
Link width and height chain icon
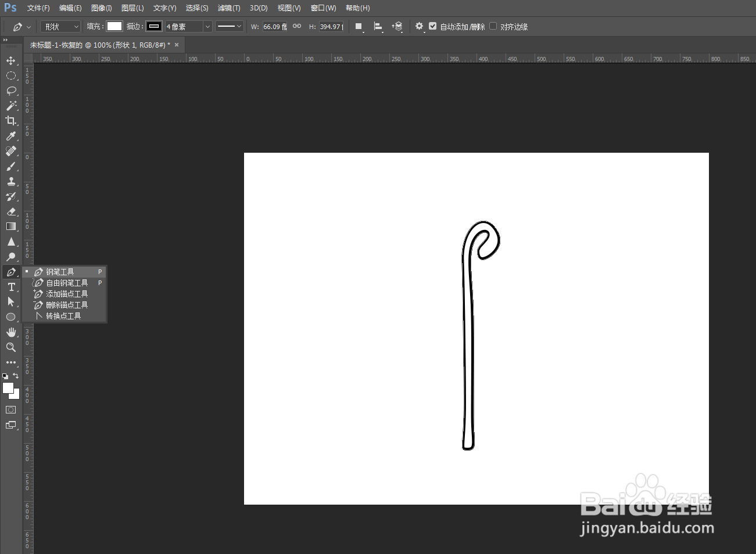pos(297,26)
